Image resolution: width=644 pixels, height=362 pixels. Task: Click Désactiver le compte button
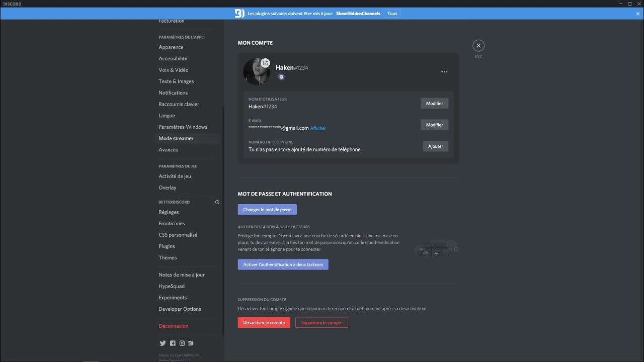(x=264, y=323)
